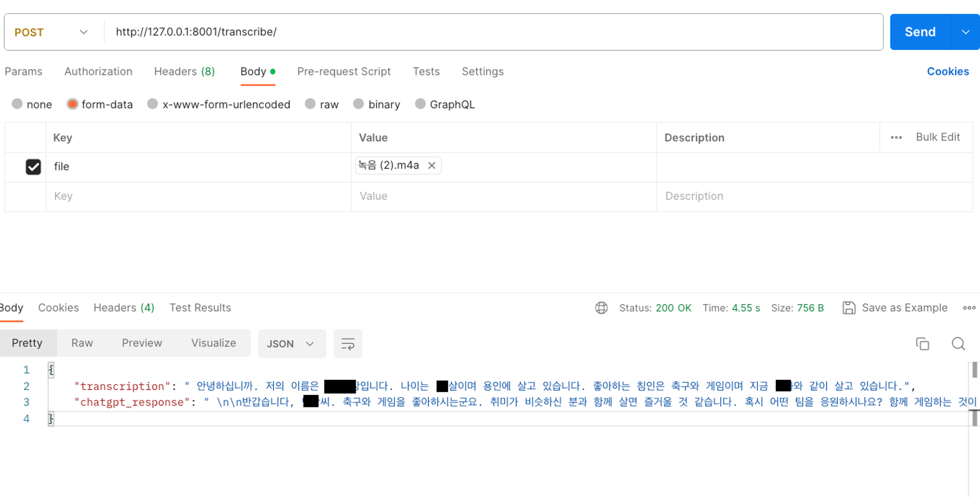The width and height of the screenshot is (980, 497).
Task: Open the three-dots options beside Bulk Edit
Action: tap(896, 138)
